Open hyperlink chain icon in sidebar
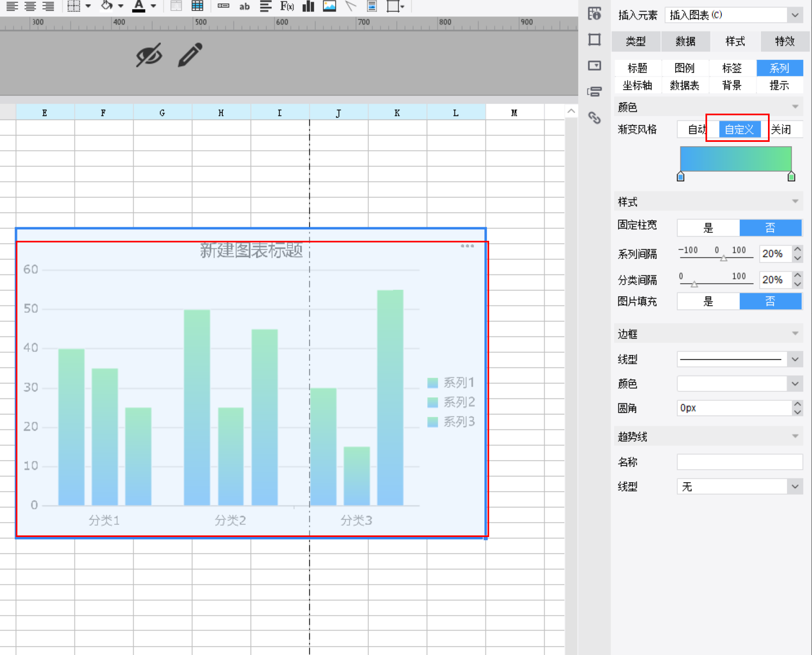 595,117
